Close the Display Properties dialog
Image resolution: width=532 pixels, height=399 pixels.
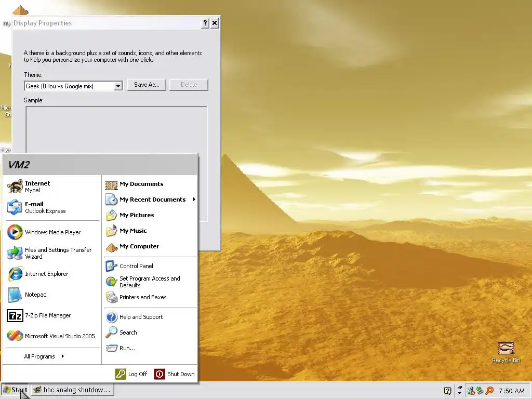point(215,23)
